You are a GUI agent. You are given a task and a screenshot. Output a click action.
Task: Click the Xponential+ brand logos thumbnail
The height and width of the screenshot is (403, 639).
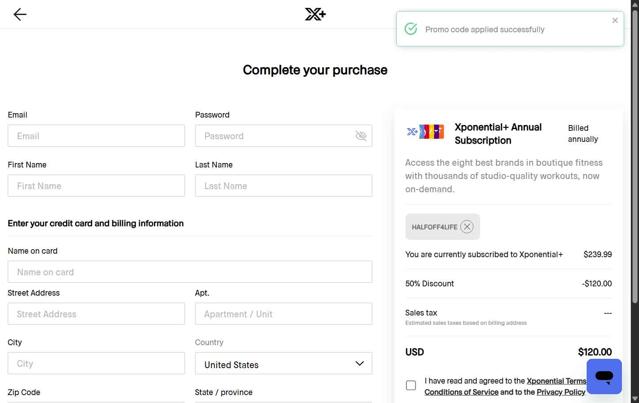coord(425,132)
